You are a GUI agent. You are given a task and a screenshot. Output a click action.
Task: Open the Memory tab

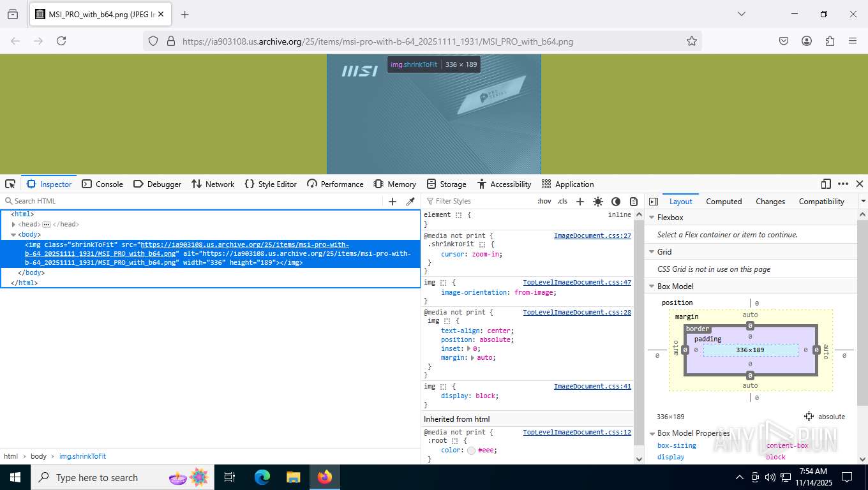[x=394, y=184]
